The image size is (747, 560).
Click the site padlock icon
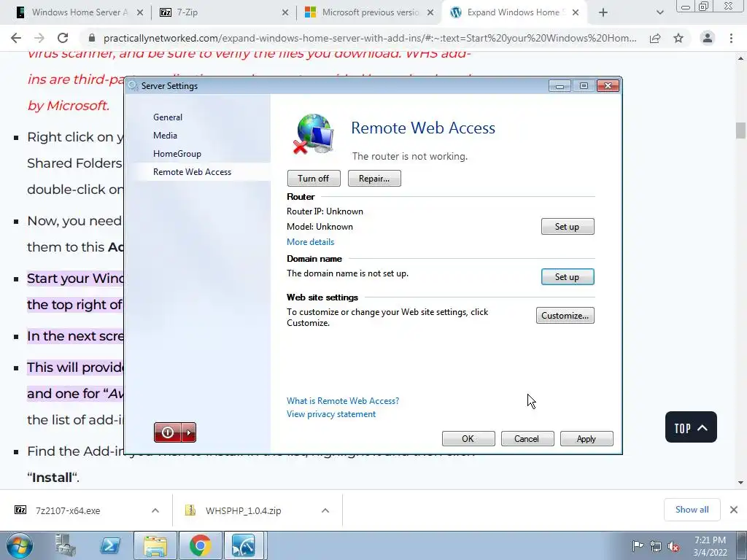click(92, 38)
